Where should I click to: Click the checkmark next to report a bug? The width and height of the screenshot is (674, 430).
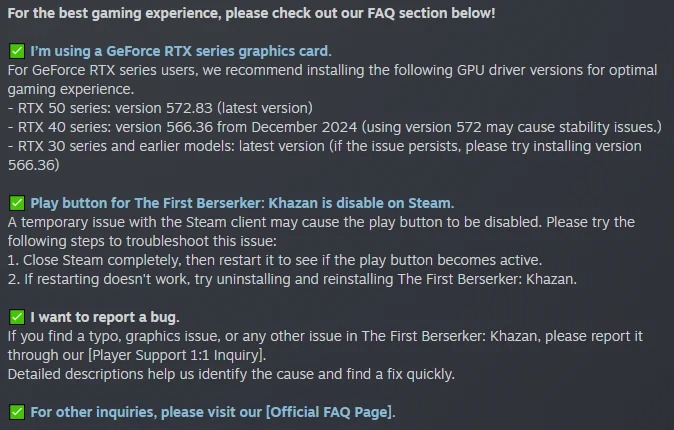click(17, 317)
